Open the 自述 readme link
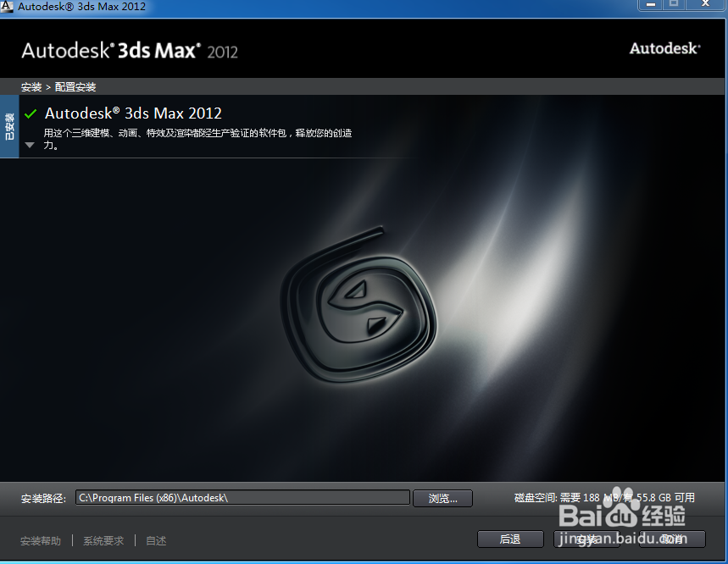 156,541
